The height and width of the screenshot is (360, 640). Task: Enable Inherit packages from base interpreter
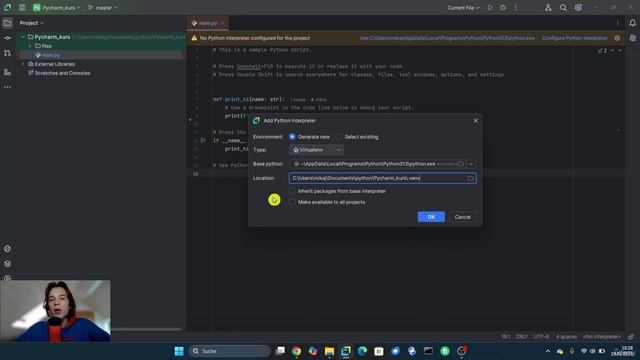[292, 191]
